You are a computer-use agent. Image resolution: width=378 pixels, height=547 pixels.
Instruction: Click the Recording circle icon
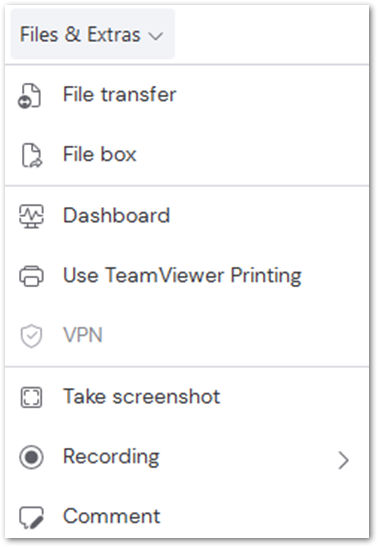click(x=31, y=457)
